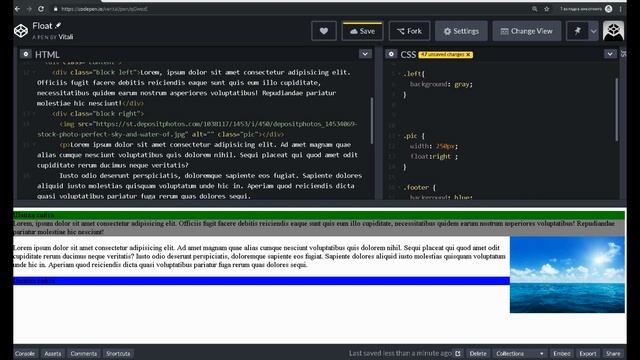Open browser zoom magnifier icon
640x360 pixels.
(x=534, y=9)
